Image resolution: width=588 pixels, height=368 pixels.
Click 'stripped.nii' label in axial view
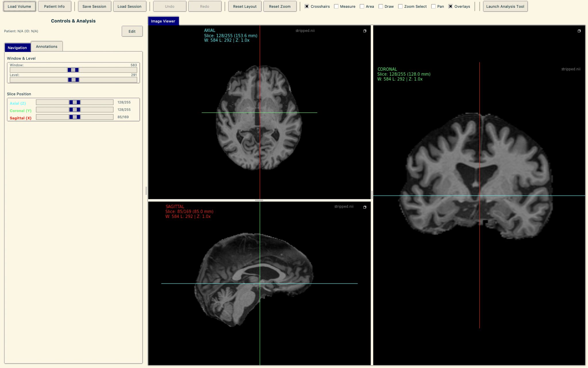tap(305, 30)
